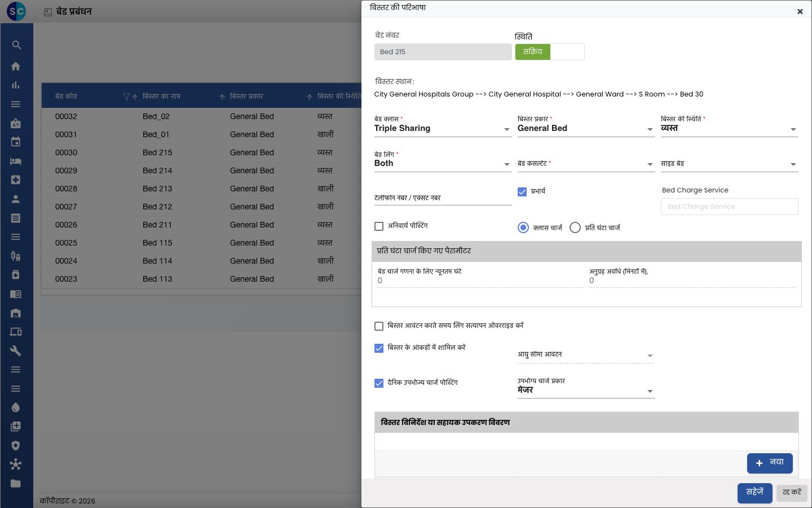
Task: Open the bed icon in sidebar
Action: [16, 161]
